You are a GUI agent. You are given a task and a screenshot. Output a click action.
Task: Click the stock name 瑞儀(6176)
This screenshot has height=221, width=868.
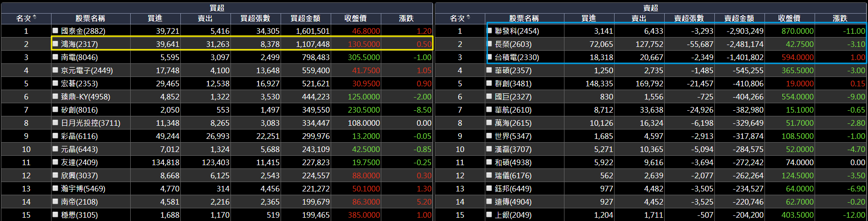click(x=513, y=175)
